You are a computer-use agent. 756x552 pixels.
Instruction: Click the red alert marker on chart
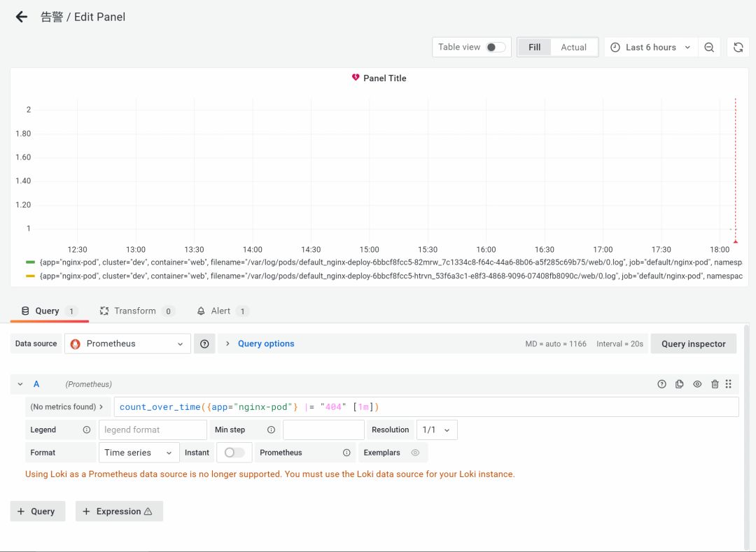[735, 241]
